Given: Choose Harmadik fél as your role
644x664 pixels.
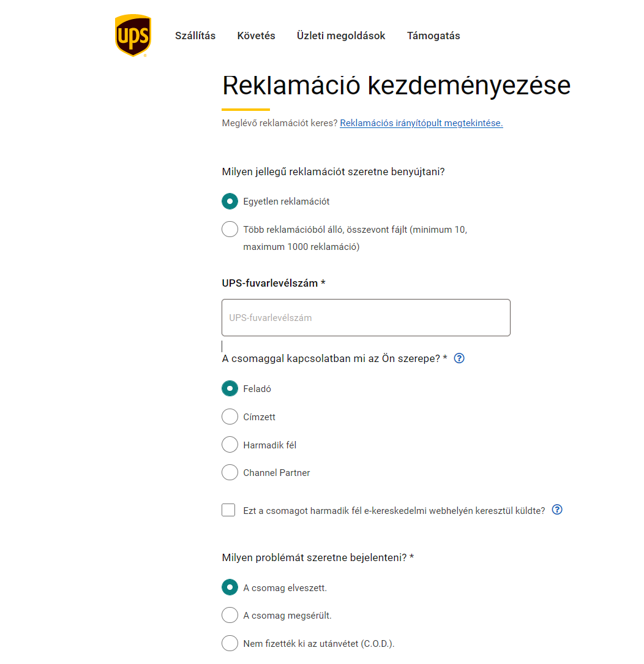Looking at the screenshot, I should (230, 445).
